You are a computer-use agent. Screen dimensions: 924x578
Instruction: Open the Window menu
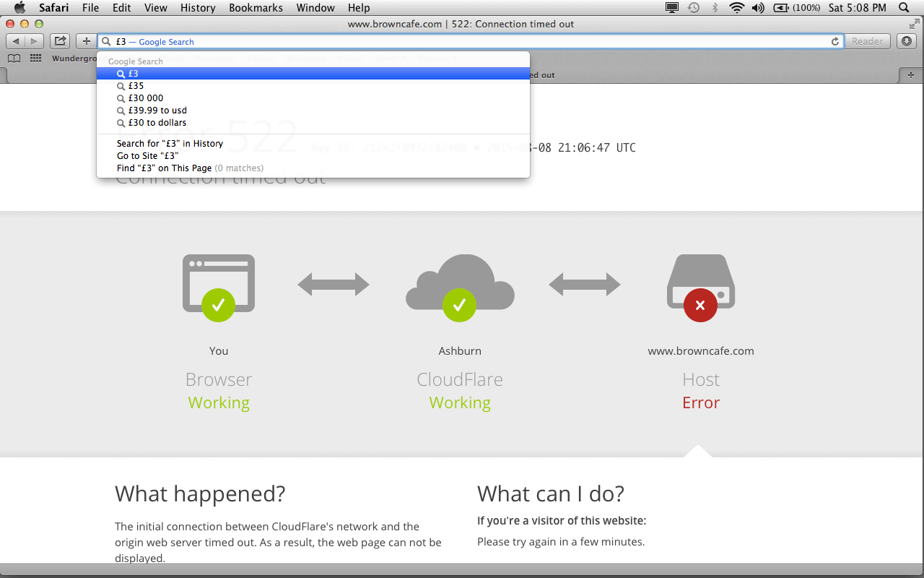click(315, 7)
